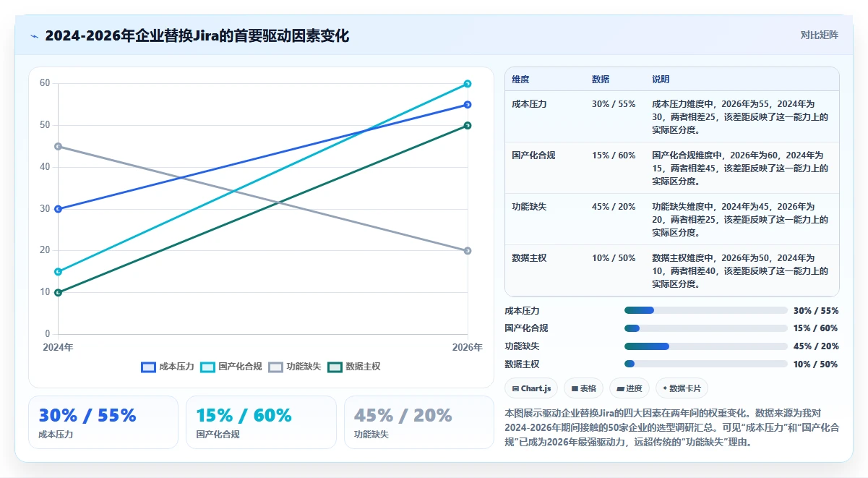This screenshot has width=868, height=478.
Task: Click the 数据卡片 chip
Action: (x=682, y=388)
